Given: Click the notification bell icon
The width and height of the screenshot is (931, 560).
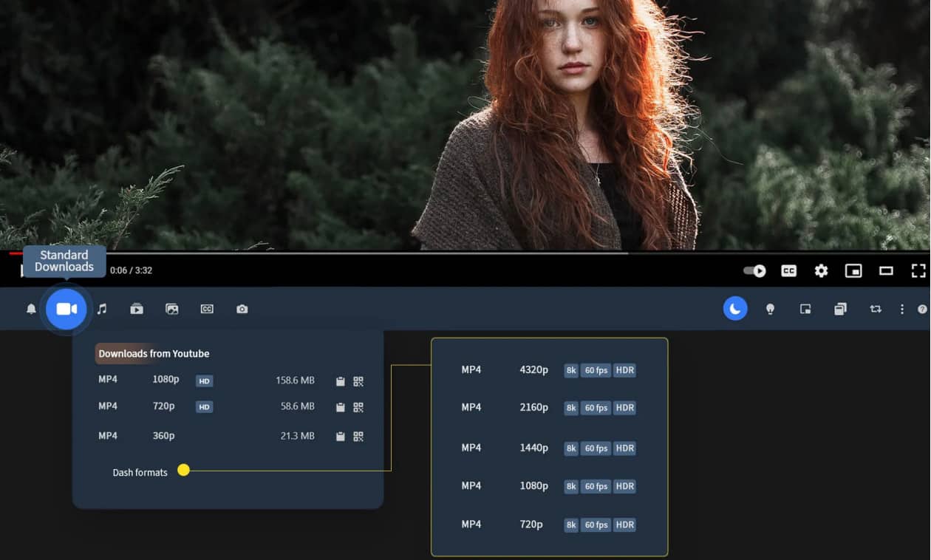Looking at the screenshot, I should coord(31,309).
